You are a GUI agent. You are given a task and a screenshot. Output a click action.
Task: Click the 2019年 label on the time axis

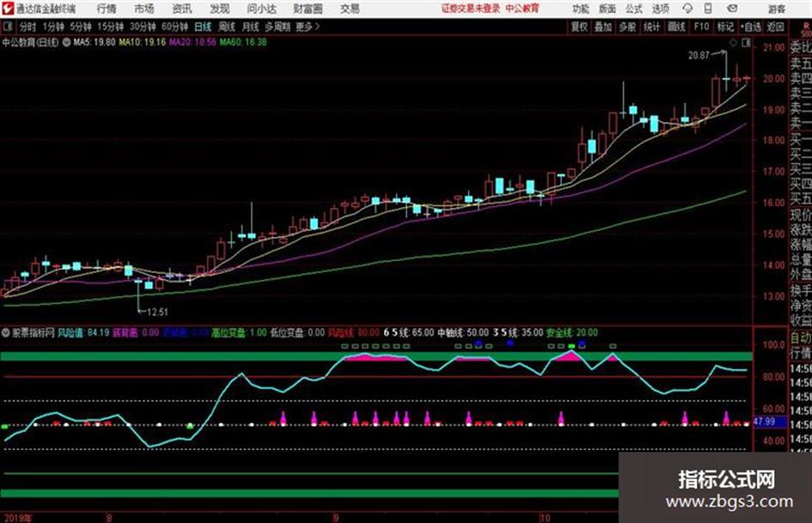tap(17, 518)
